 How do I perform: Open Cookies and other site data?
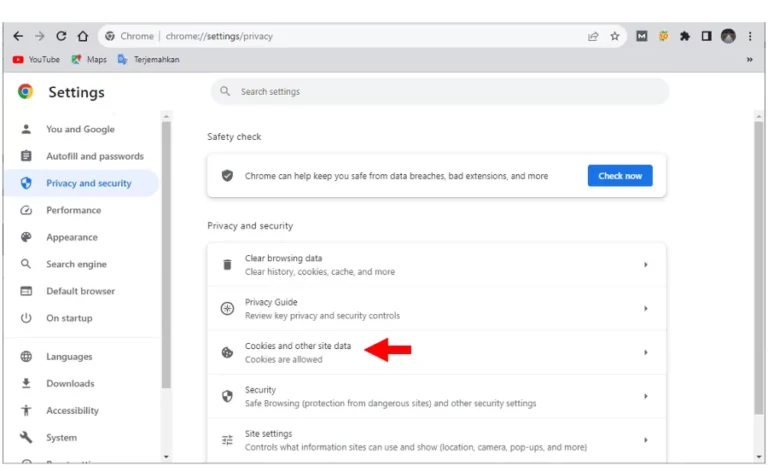pyautogui.click(x=436, y=353)
